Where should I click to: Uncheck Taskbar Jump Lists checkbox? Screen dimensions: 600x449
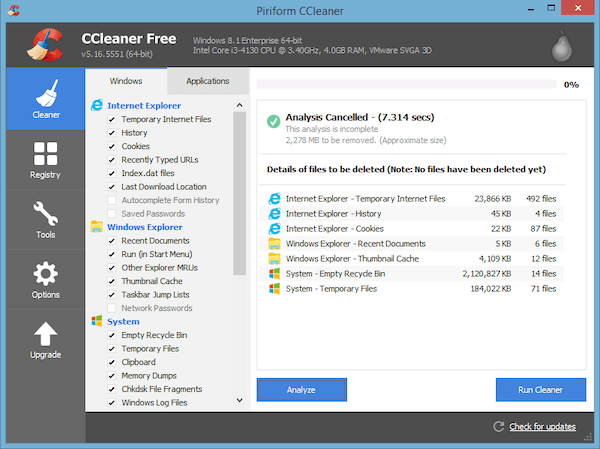coord(112,295)
